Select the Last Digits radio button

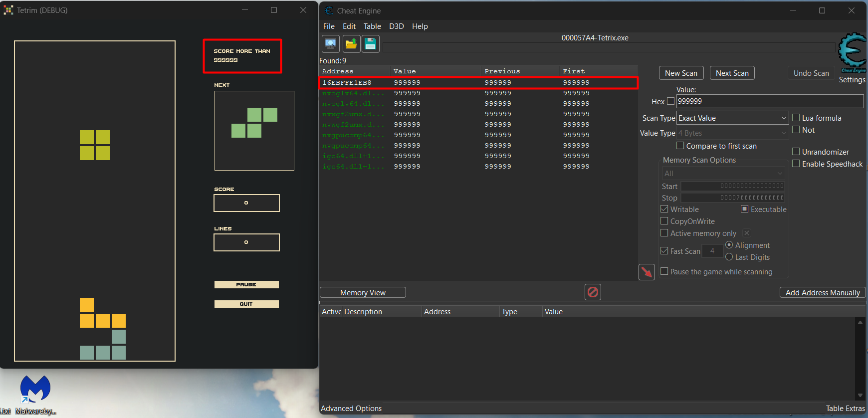click(729, 257)
